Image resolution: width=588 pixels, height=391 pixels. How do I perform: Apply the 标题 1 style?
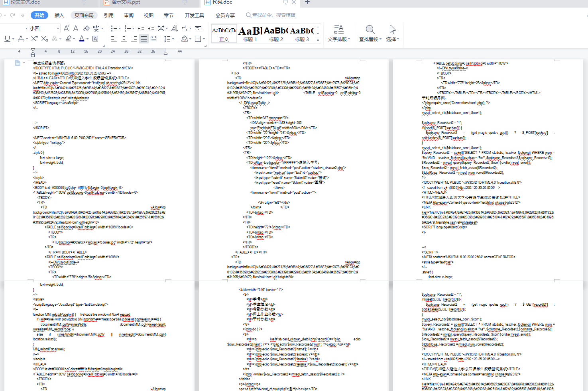click(x=250, y=34)
